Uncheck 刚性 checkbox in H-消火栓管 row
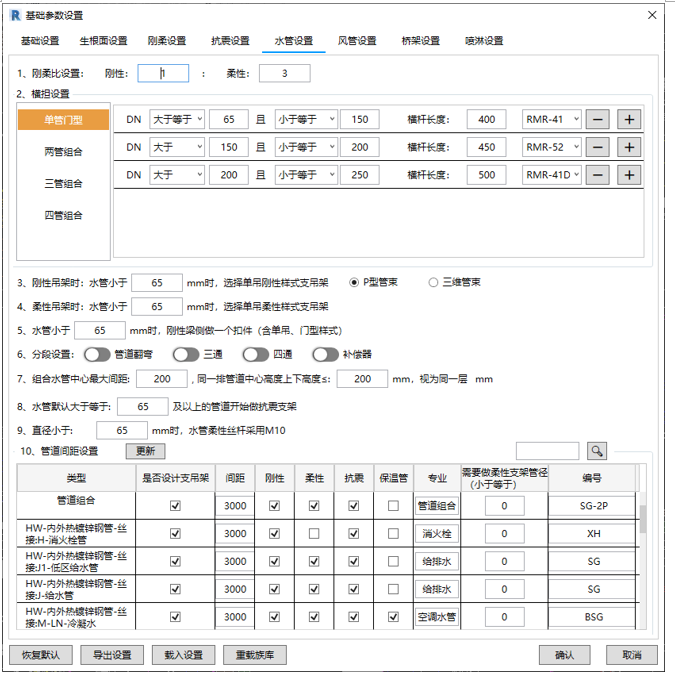 pos(274,533)
